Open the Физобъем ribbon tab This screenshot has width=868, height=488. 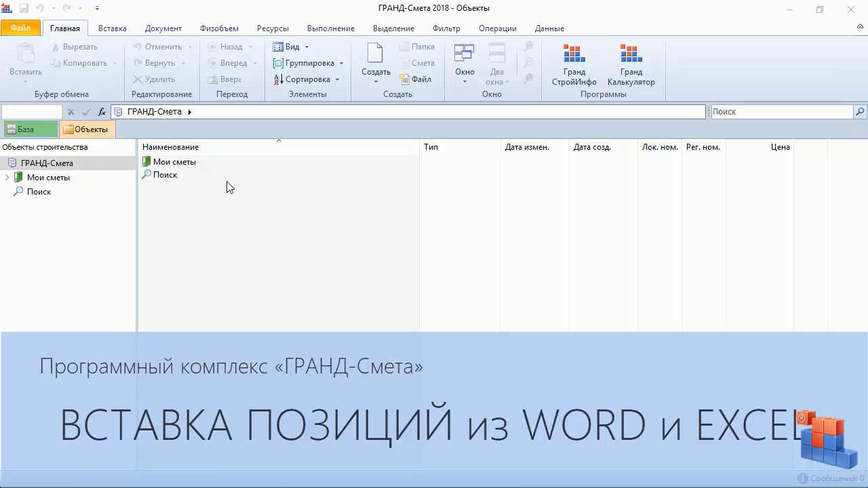(219, 28)
